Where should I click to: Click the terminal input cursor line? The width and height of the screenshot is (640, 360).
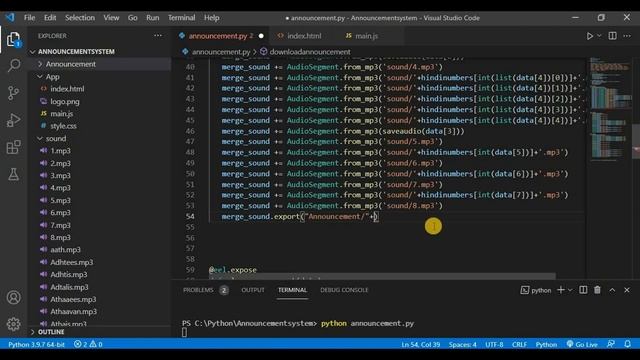pos(184,332)
